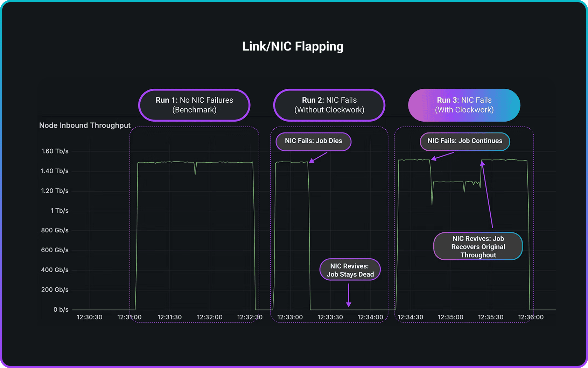Click the 1.60 Tb/s axis label
Image resolution: width=588 pixels, height=368 pixels.
point(55,151)
